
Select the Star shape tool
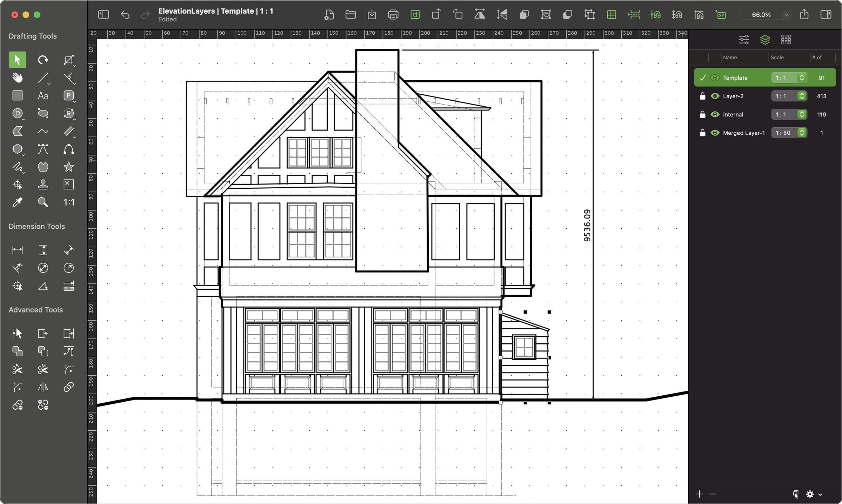click(x=68, y=167)
